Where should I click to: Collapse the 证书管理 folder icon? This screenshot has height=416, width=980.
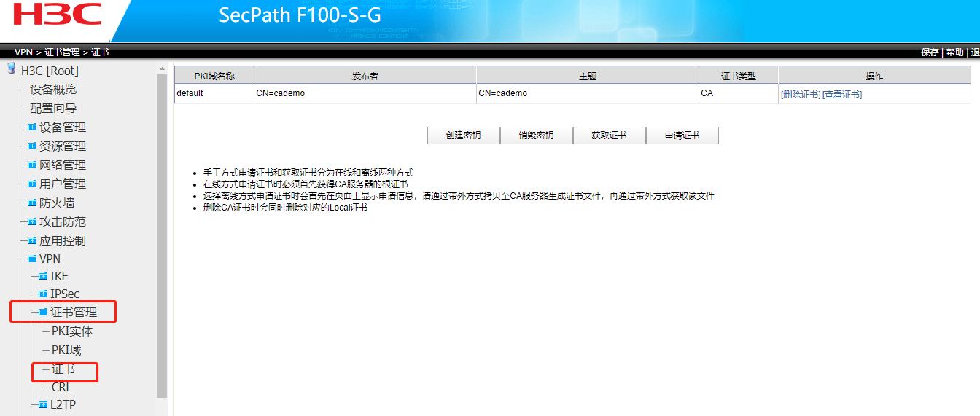42,312
